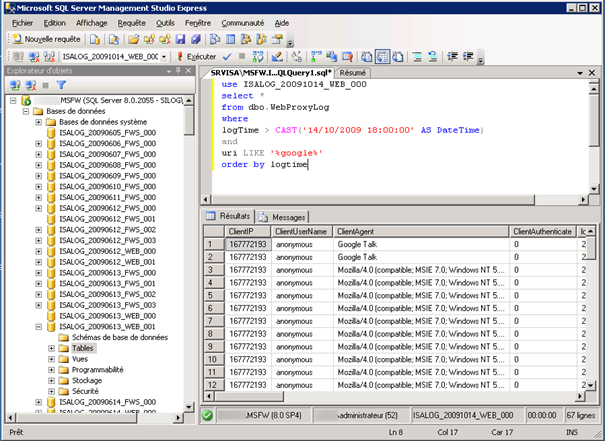The width and height of the screenshot is (605, 441).
Task: Switch to Results to Text mode
Action: 367,57
